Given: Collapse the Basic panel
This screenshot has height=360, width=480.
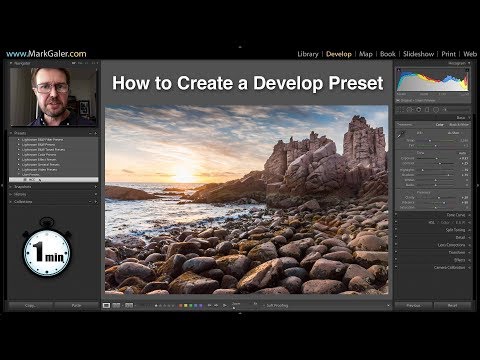Looking at the screenshot, I should (x=469, y=118).
